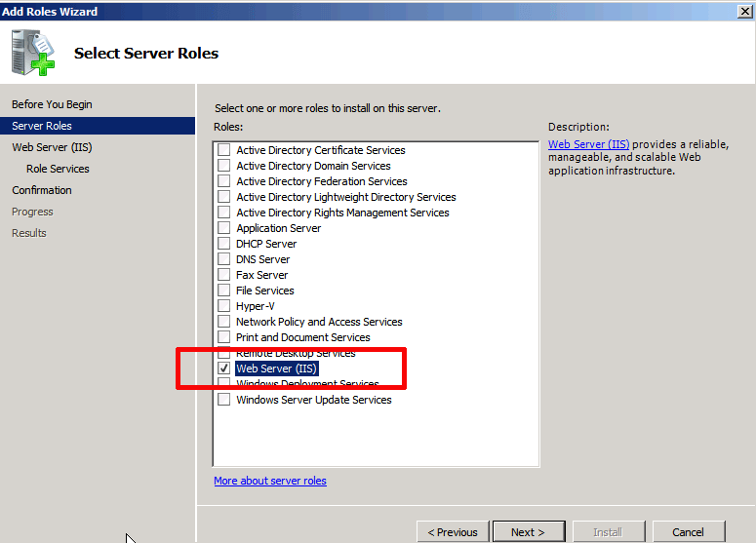Check the Application Server role
Screen dimensions: 756x543
coord(223,228)
